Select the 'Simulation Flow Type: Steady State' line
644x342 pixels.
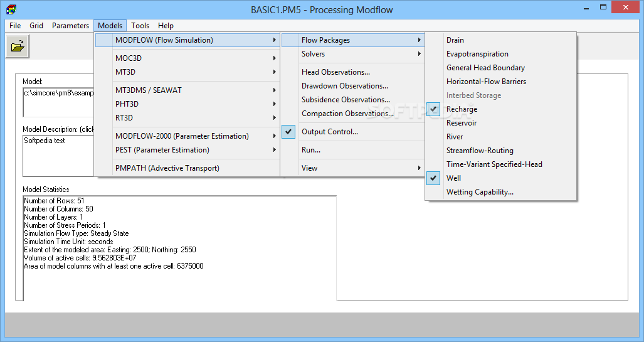pos(77,233)
